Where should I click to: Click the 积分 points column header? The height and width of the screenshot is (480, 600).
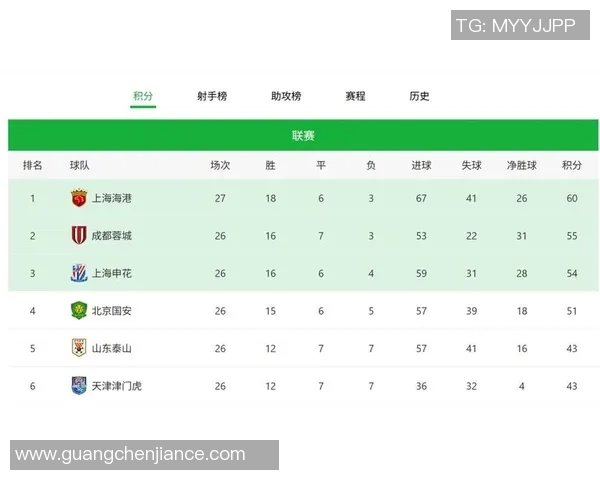point(572,165)
